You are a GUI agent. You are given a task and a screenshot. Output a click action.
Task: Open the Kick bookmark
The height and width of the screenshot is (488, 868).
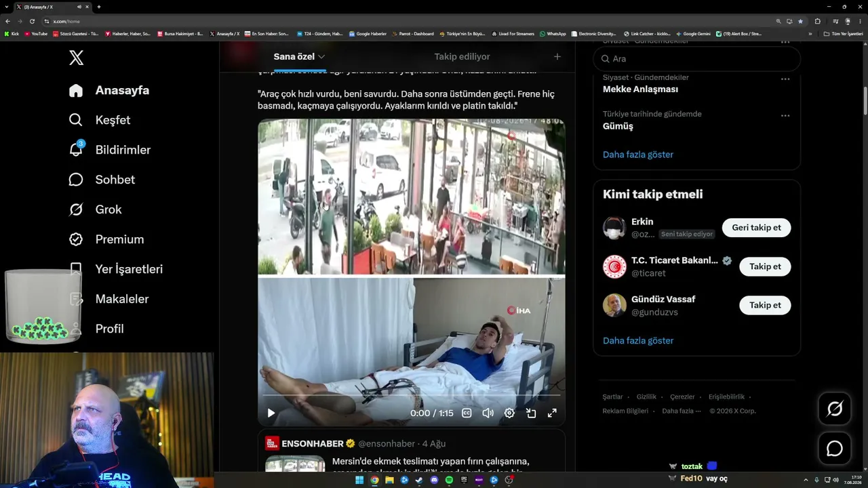(x=12, y=34)
